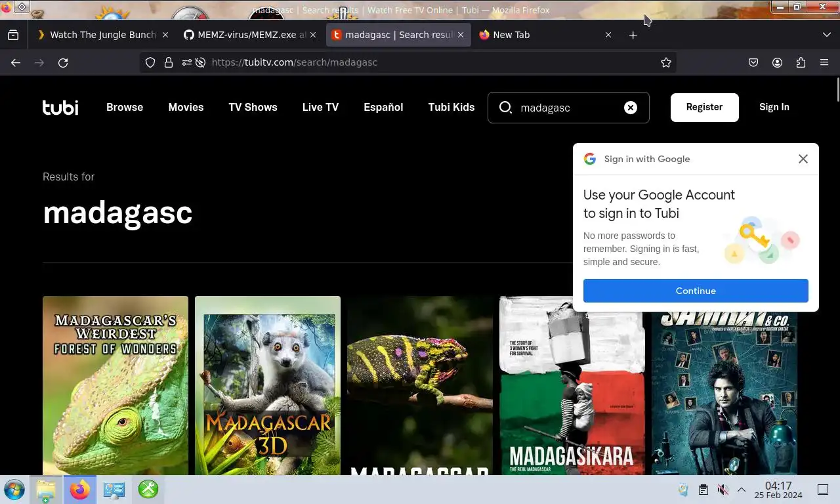
Task: Open the Windows-style start menu
Action: (14, 490)
